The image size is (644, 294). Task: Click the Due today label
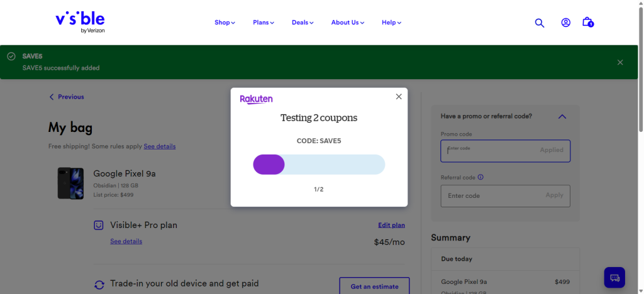point(457,259)
